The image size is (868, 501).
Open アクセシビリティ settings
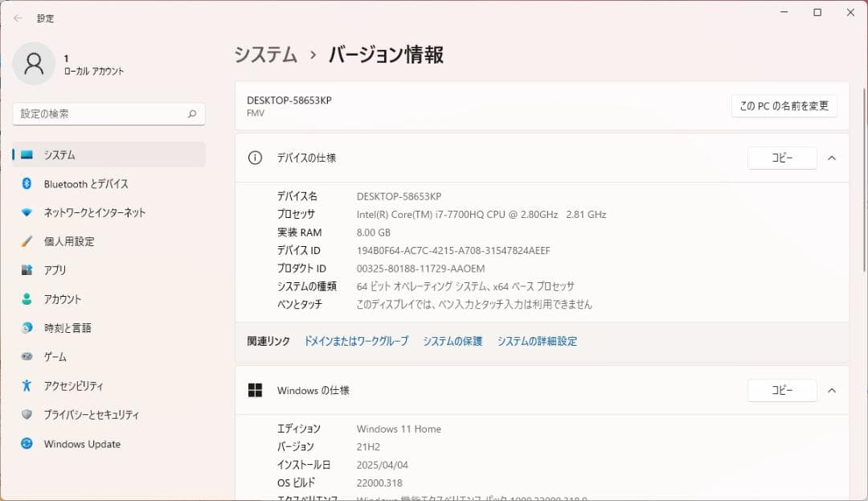pos(74,386)
